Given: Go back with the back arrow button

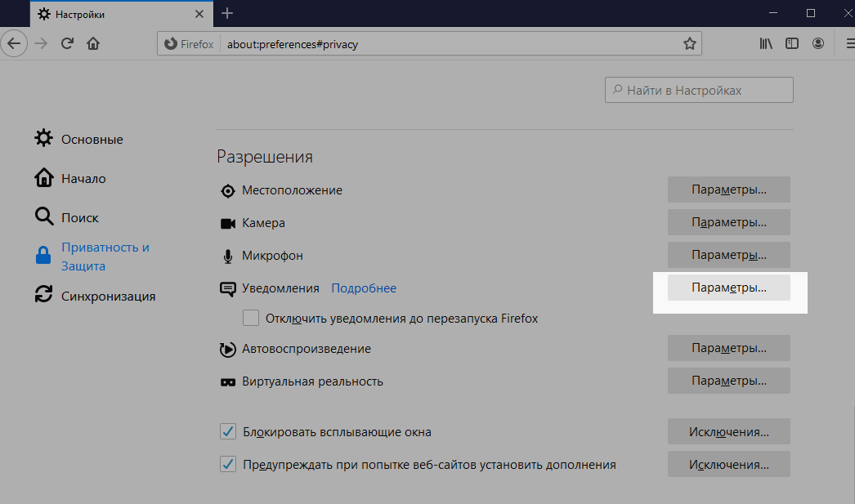Looking at the screenshot, I should coord(14,43).
